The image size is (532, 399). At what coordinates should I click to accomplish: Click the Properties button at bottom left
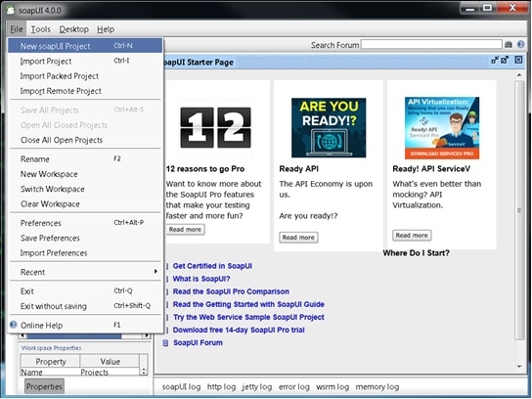coord(44,386)
